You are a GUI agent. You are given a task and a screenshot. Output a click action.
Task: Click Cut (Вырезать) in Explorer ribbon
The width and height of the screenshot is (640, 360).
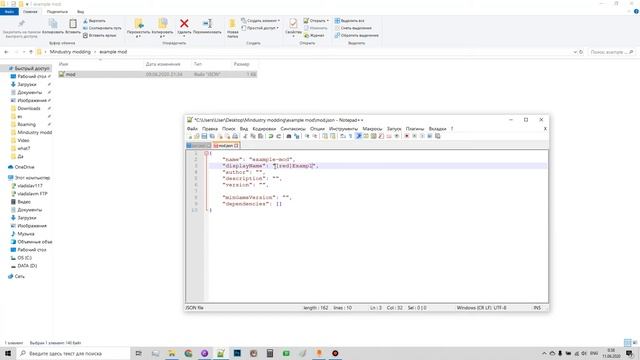(x=94, y=20)
